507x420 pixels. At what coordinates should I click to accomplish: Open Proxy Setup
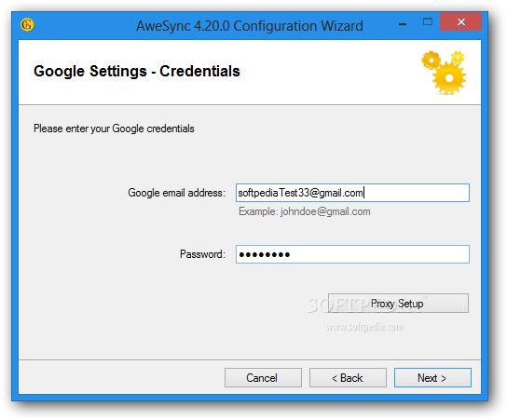pyautogui.click(x=398, y=303)
